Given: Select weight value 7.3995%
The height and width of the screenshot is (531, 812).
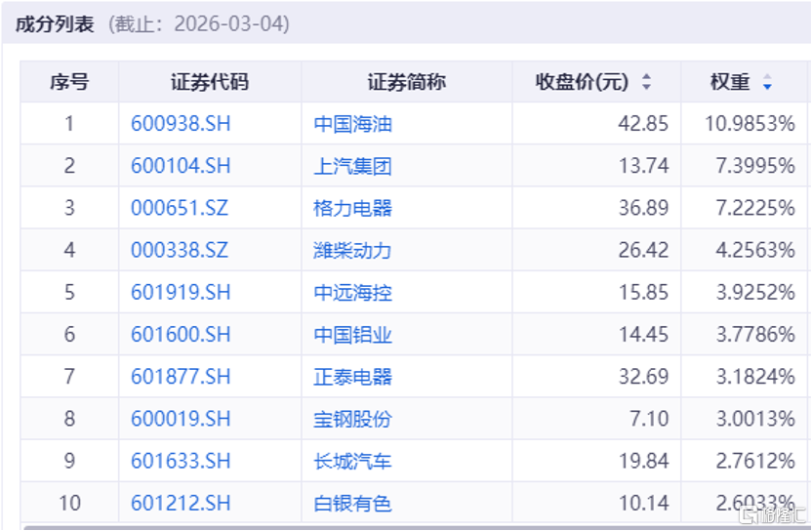Looking at the screenshot, I should pos(755,166).
